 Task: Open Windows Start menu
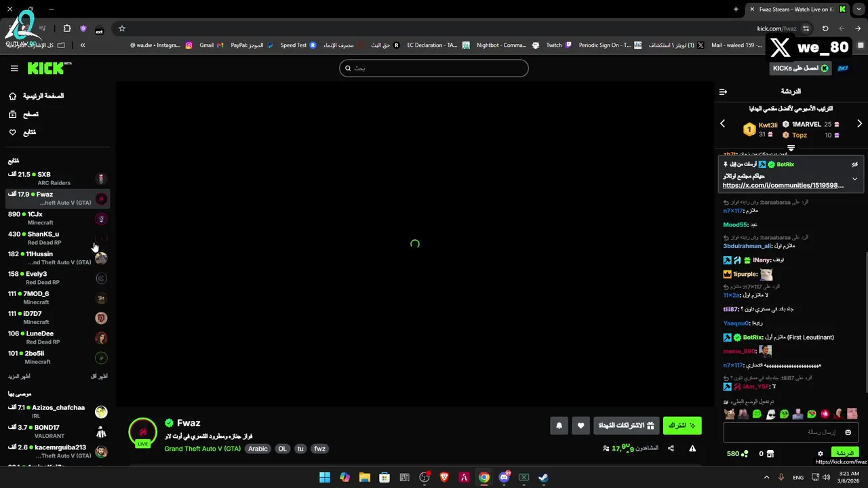[325, 477]
